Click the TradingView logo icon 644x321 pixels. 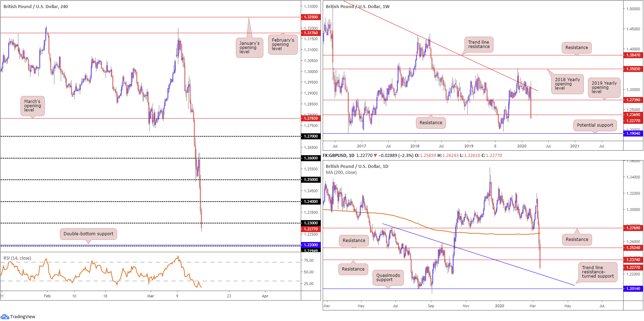tap(5, 316)
